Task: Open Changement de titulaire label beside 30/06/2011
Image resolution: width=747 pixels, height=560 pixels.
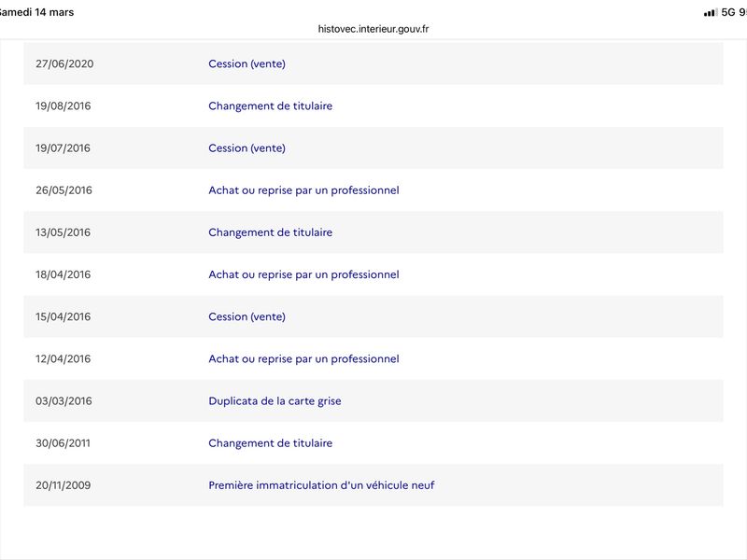Action: [x=270, y=443]
